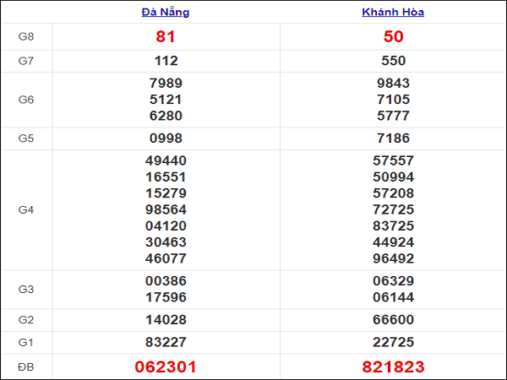Select Khánh Hòa G2 number 66600

[x=393, y=320]
